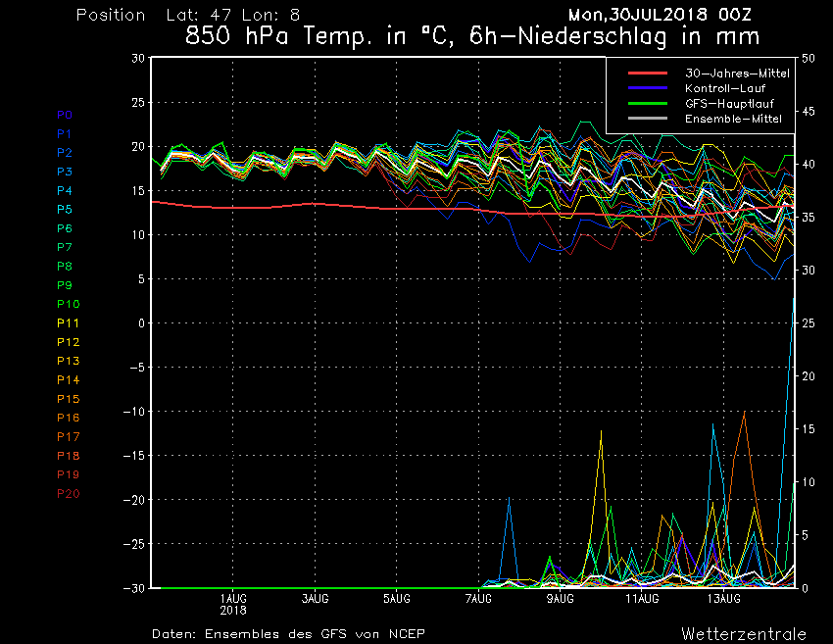Select ensemble member P20 label
The height and width of the screenshot is (644, 833).
(68, 493)
